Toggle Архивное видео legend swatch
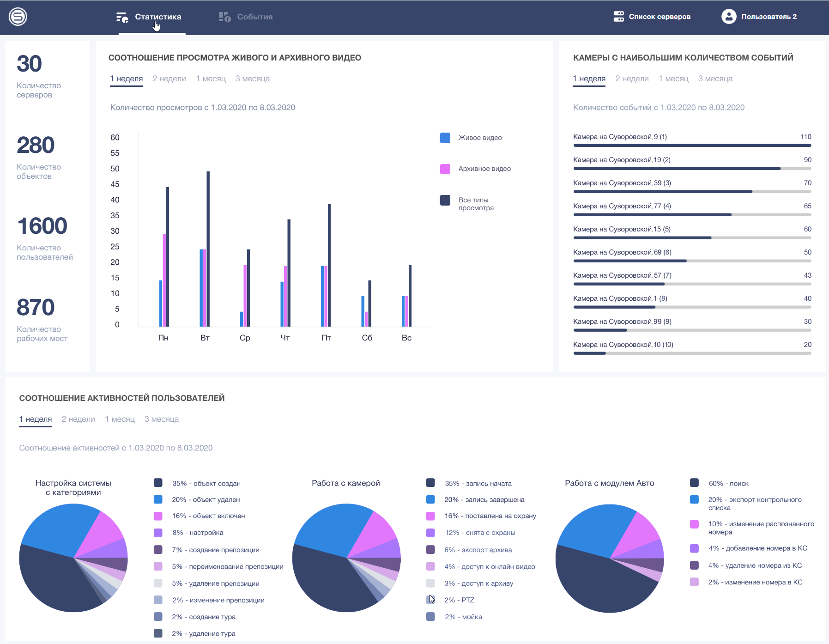 coord(445,169)
